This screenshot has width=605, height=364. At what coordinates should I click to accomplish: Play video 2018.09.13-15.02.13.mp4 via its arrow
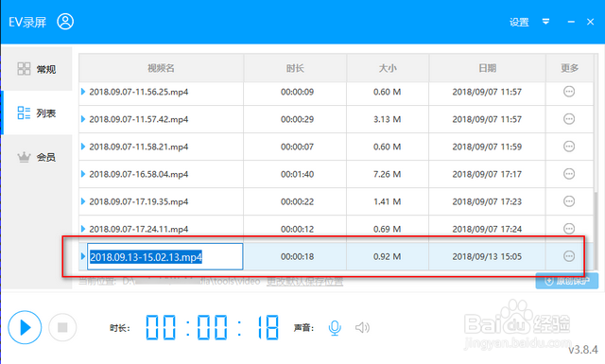click(83, 256)
